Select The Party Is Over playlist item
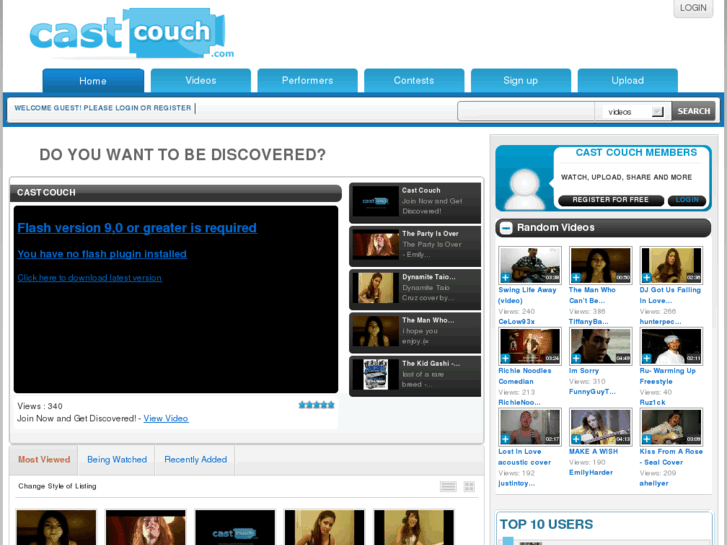This screenshot has height=545, width=727. pos(415,246)
